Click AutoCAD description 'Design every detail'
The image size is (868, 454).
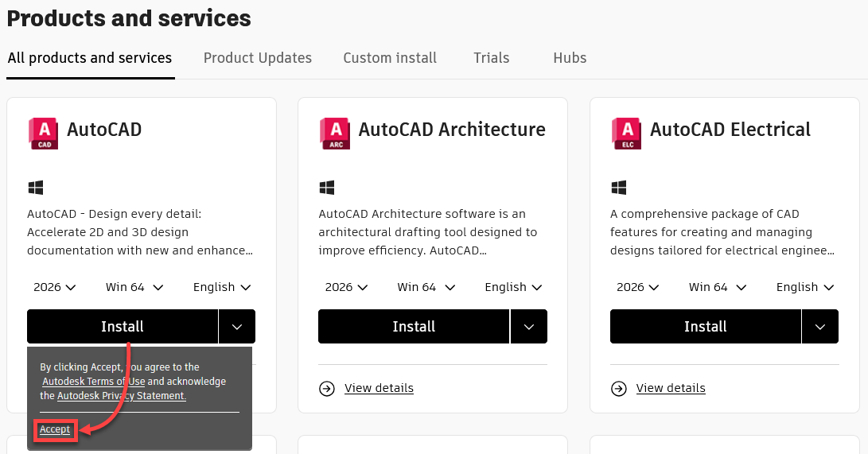145,214
